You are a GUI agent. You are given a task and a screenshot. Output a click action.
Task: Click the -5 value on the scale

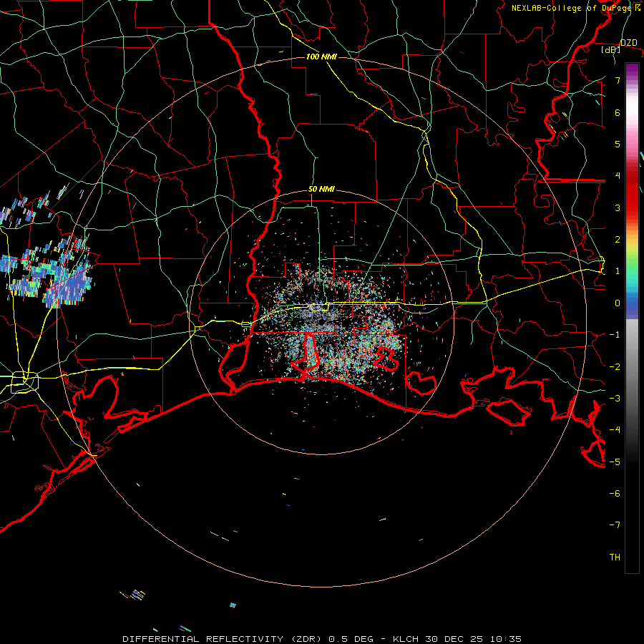615,462
